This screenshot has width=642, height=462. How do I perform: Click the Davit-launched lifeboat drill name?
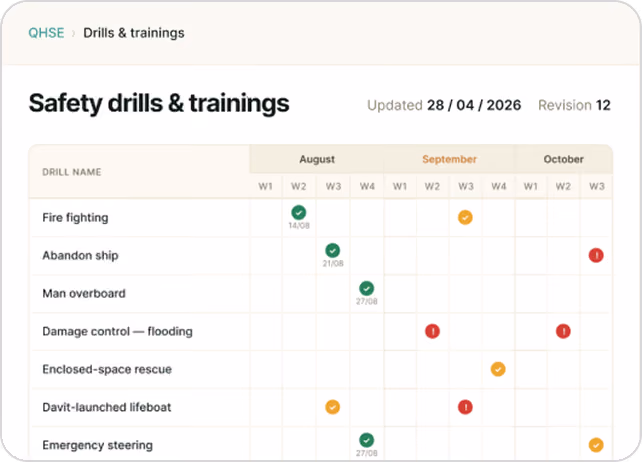coord(107,407)
